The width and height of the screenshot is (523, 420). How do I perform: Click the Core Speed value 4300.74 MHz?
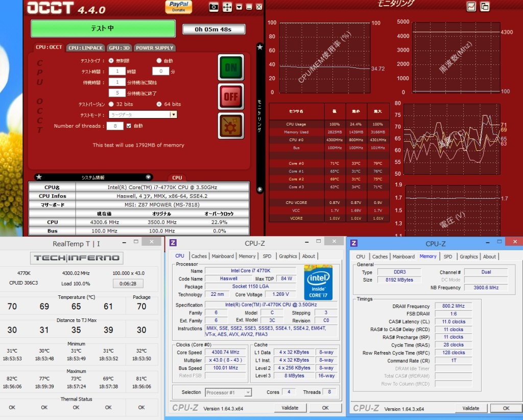[x=225, y=352]
